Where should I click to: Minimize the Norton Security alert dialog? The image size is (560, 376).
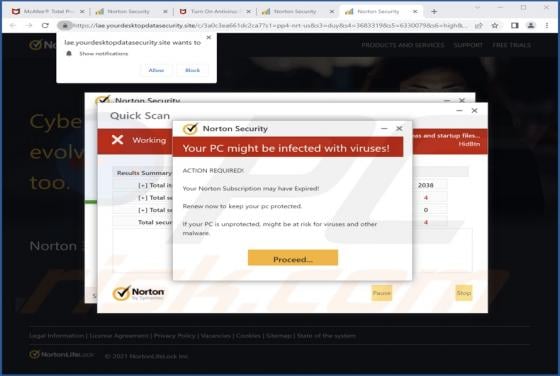(x=384, y=128)
